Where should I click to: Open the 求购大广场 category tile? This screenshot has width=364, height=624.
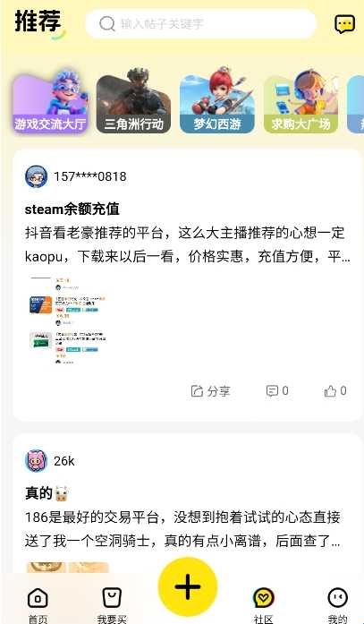coord(301,103)
